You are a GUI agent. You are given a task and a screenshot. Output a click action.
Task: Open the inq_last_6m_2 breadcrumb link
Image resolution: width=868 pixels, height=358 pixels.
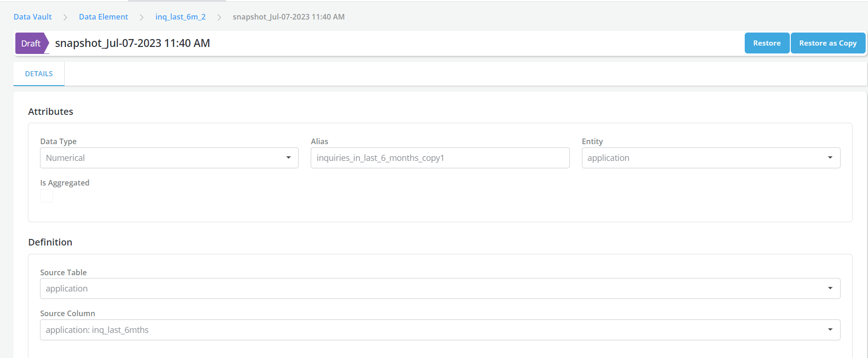[180, 17]
